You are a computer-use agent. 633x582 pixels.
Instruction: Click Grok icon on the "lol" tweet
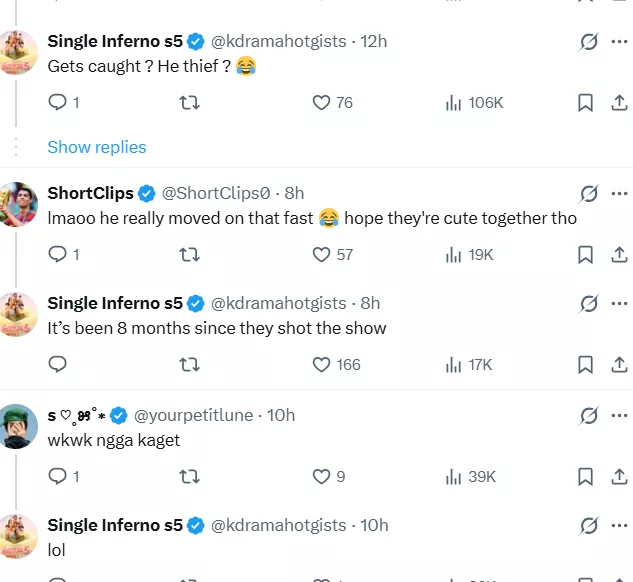click(x=589, y=525)
